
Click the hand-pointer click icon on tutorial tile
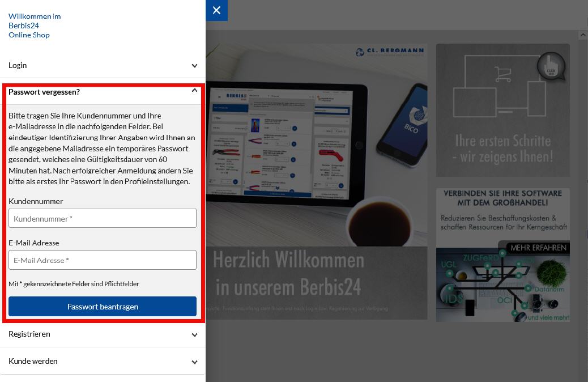(551, 66)
